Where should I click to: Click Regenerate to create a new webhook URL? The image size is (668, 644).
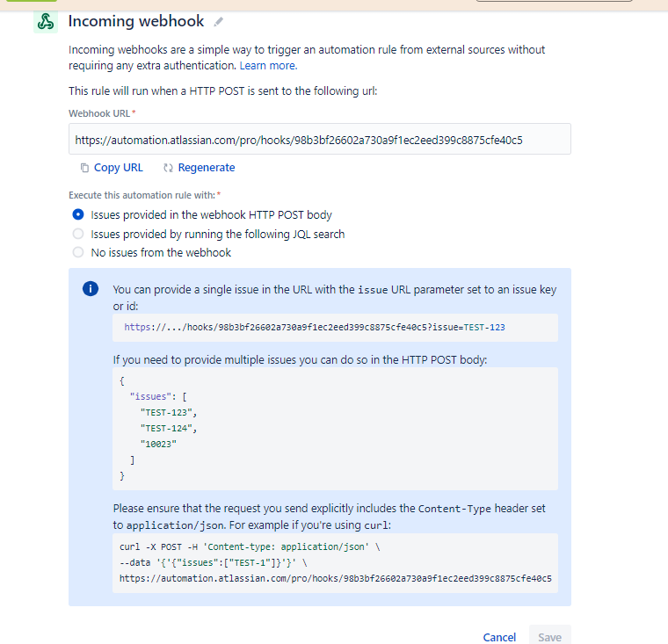click(207, 168)
